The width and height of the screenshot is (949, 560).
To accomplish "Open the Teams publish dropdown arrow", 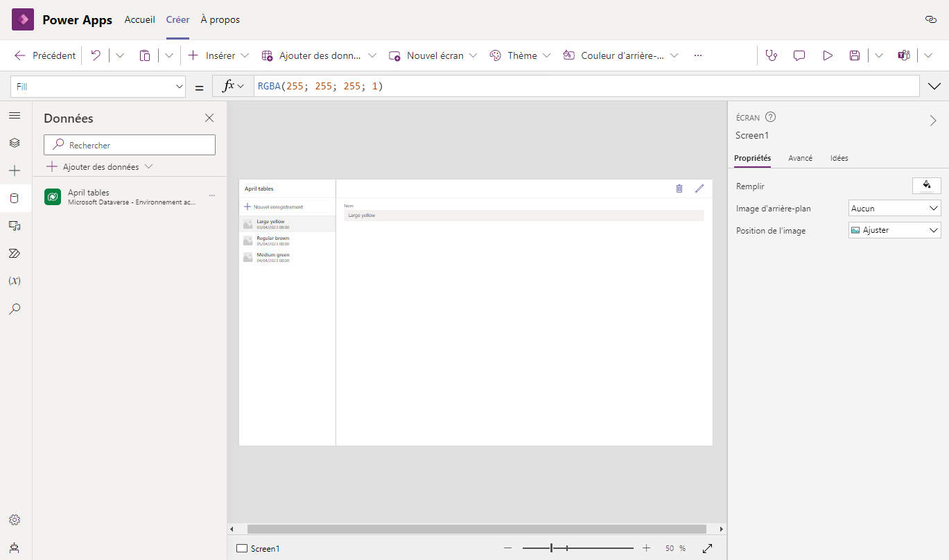I will pyautogui.click(x=929, y=55).
